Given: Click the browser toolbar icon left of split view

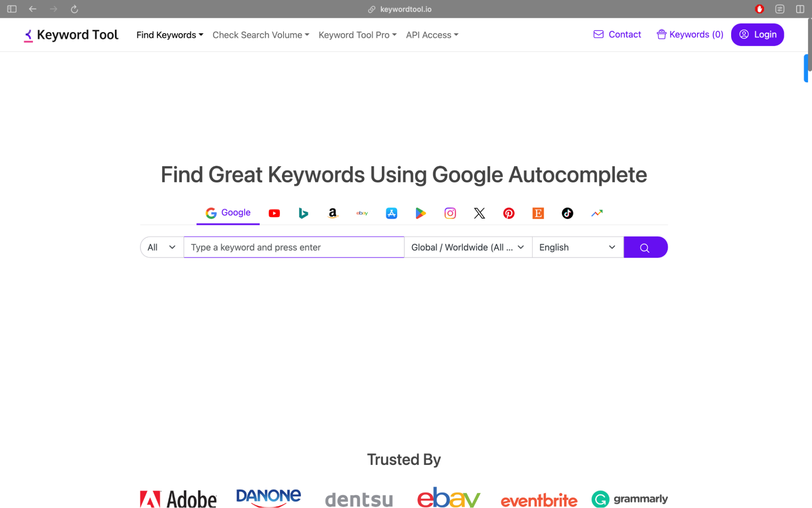Looking at the screenshot, I should (780, 9).
